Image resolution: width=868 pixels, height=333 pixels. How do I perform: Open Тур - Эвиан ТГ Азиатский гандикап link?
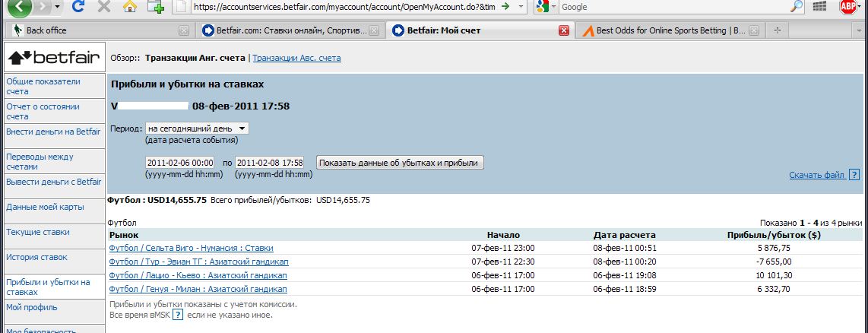[x=198, y=262]
